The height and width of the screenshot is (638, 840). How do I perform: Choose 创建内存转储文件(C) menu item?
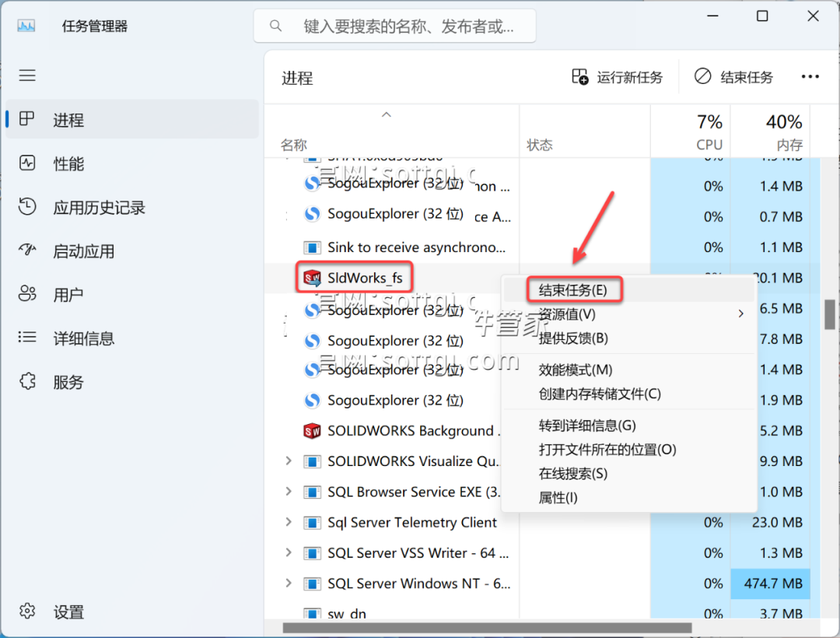click(x=629, y=394)
